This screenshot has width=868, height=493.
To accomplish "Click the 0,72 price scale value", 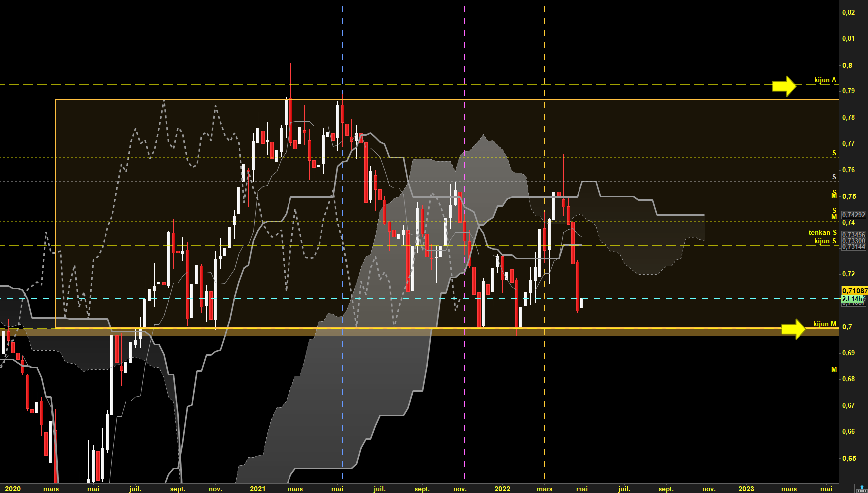I will click(848, 274).
